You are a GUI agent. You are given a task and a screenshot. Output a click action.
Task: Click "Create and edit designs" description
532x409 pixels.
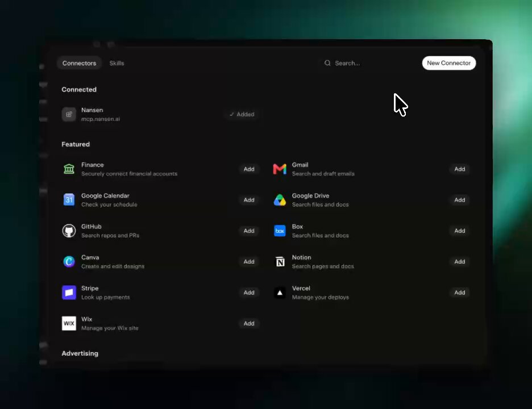113,266
